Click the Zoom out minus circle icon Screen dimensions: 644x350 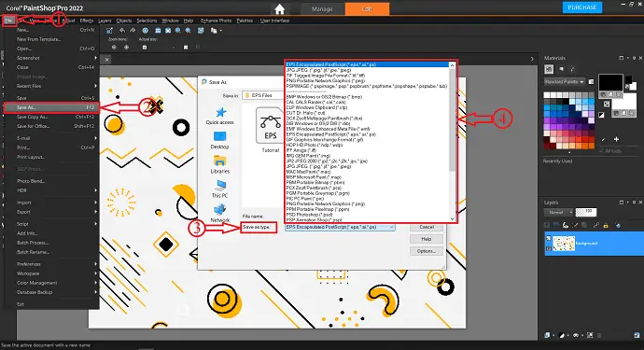coord(114,48)
